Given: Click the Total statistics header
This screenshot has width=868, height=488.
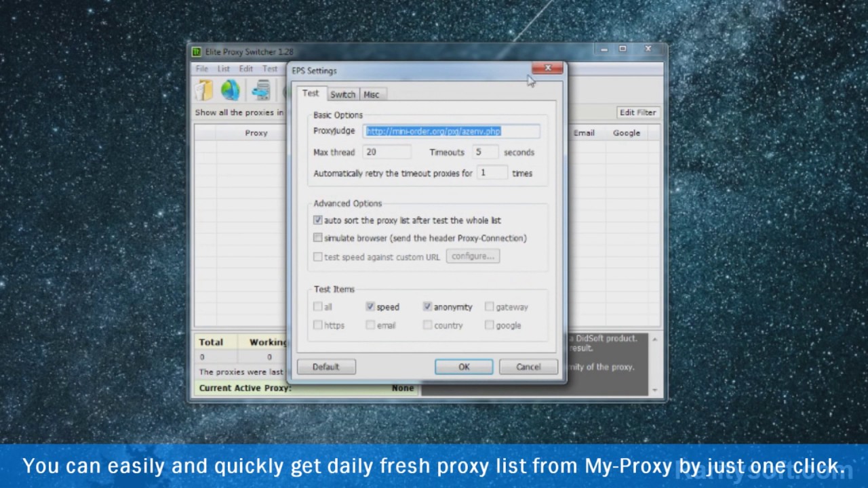Looking at the screenshot, I should pyautogui.click(x=212, y=342).
